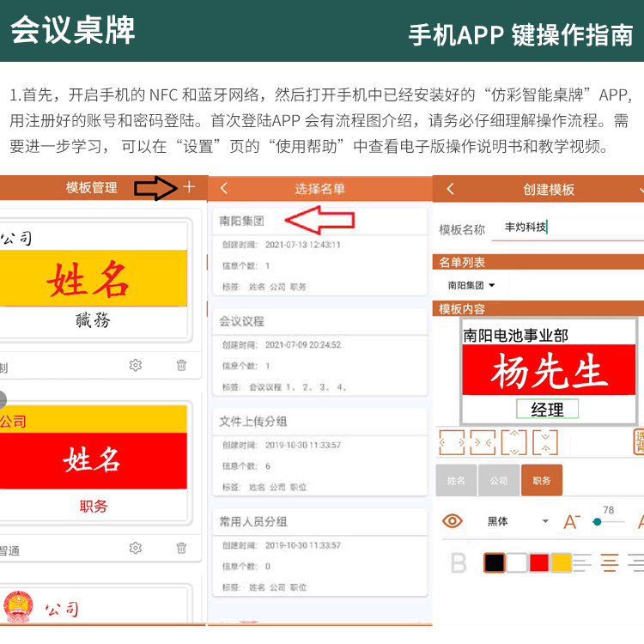Toggle bold B formatting
This screenshot has width=644, height=644.
point(459,563)
